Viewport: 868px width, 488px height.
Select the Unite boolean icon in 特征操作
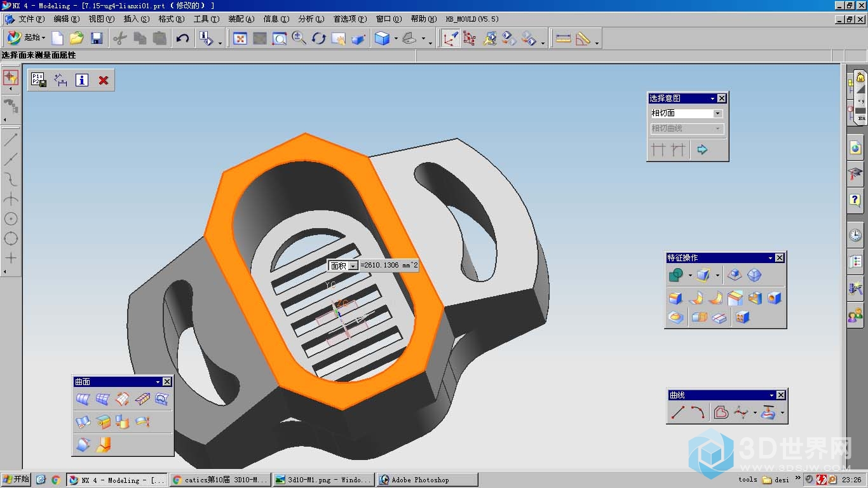point(676,275)
